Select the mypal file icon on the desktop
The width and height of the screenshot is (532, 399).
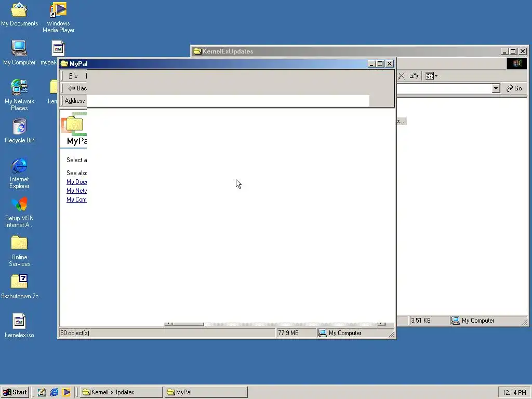(58, 48)
